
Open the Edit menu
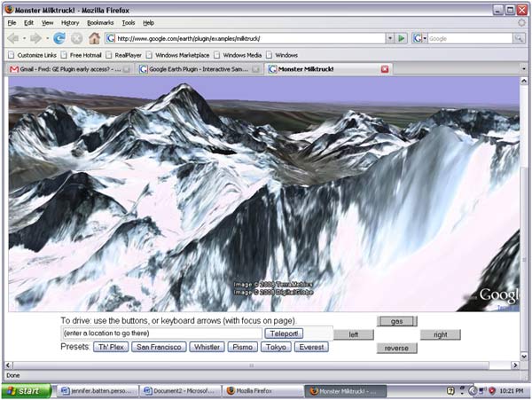tap(28, 23)
